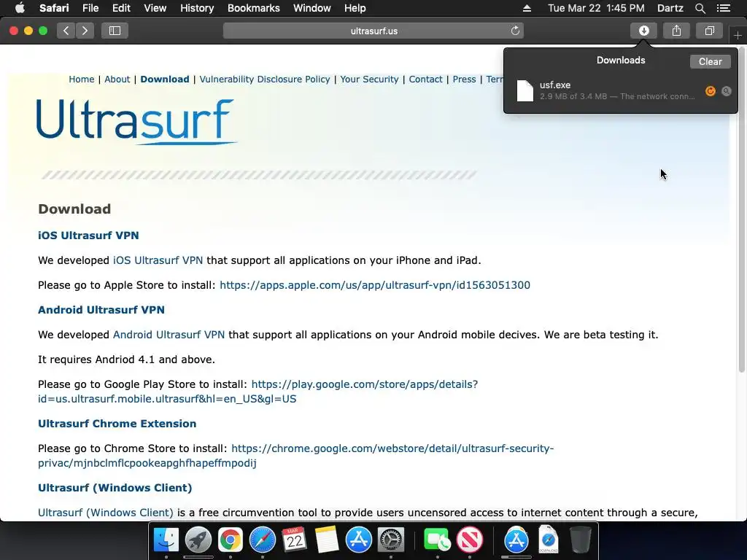Viewport: 747px width, 560px height.
Task: Toggle the Downloads toolbar button
Action: click(x=643, y=31)
